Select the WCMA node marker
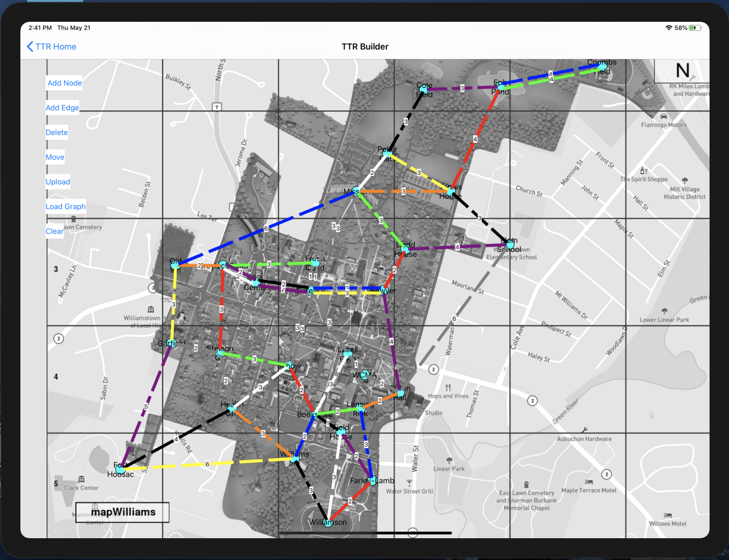729x560 pixels. click(364, 375)
